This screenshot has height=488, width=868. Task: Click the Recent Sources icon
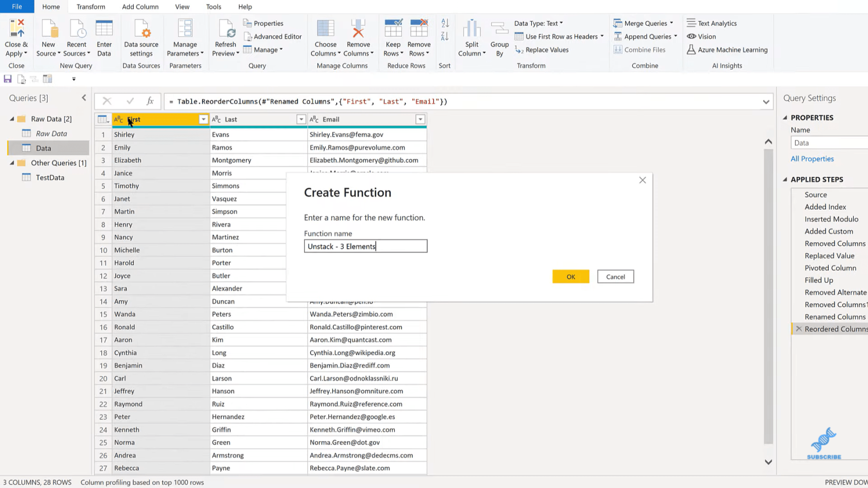coord(77,28)
